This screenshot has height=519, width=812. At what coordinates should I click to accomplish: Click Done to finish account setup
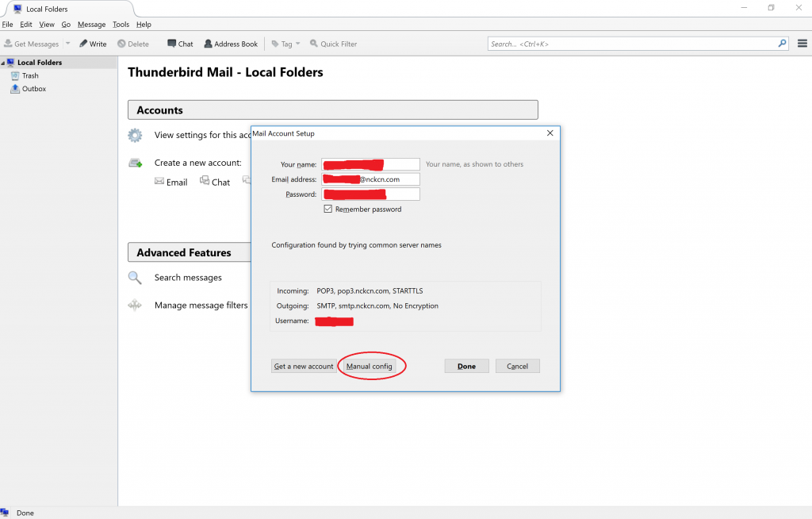point(466,366)
